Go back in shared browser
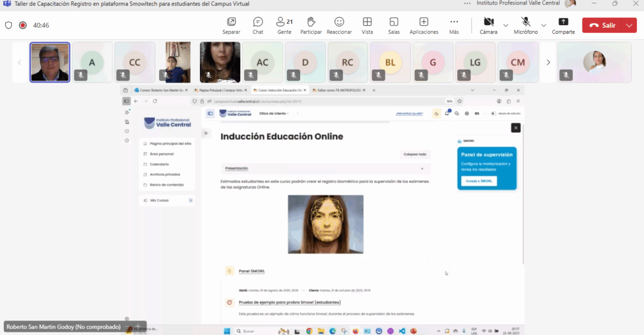 [x=136, y=101]
